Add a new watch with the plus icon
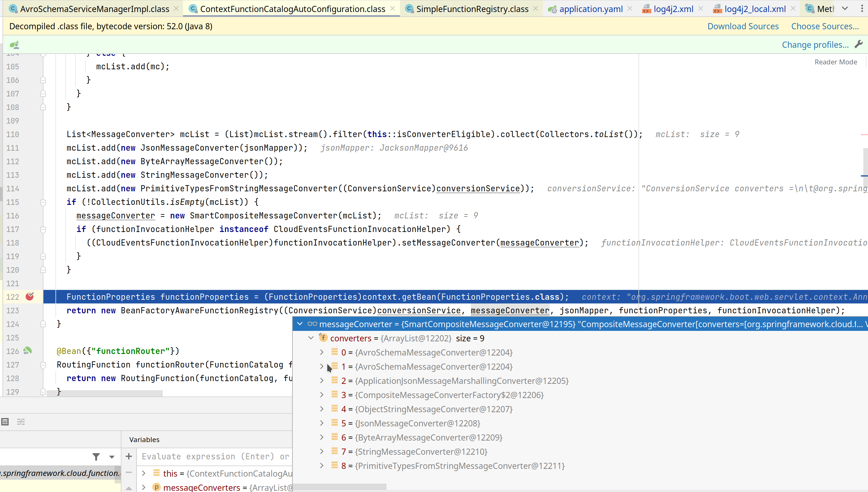 (129, 457)
